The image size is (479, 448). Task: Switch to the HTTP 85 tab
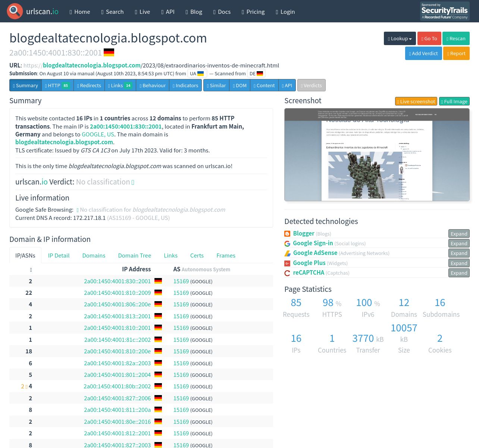(x=57, y=85)
